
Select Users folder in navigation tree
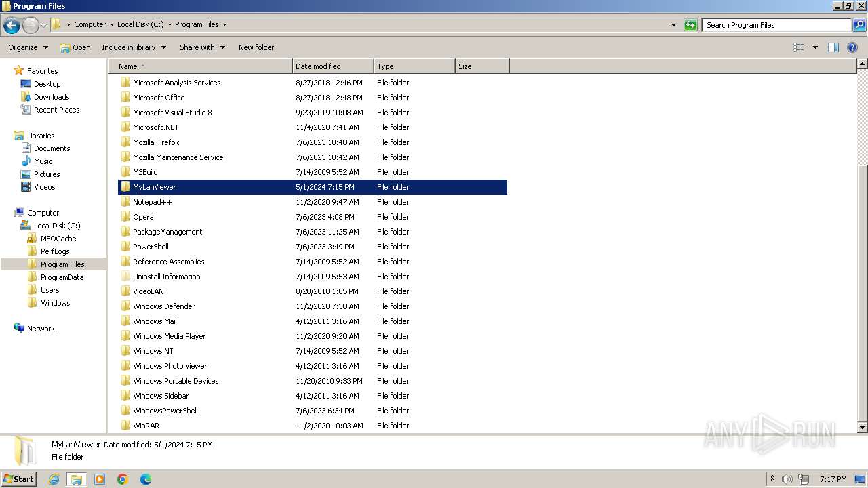coord(50,290)
